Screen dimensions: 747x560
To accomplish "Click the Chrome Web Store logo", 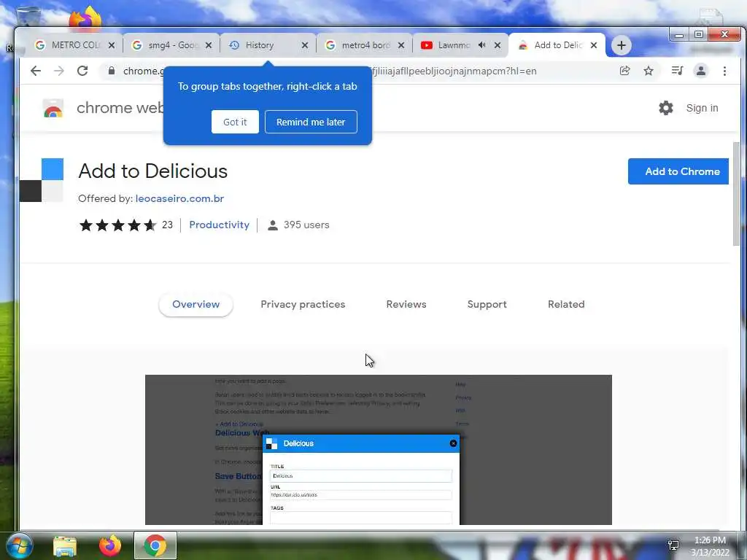I will tap(53, 109).
